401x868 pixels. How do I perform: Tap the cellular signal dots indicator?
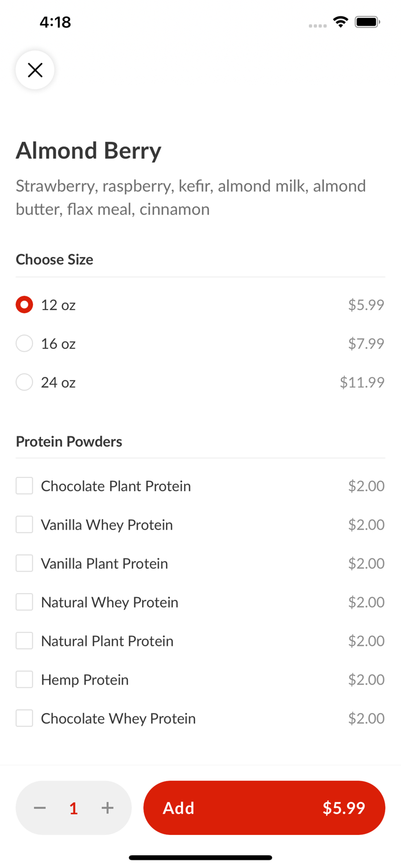tap(318, 24)
